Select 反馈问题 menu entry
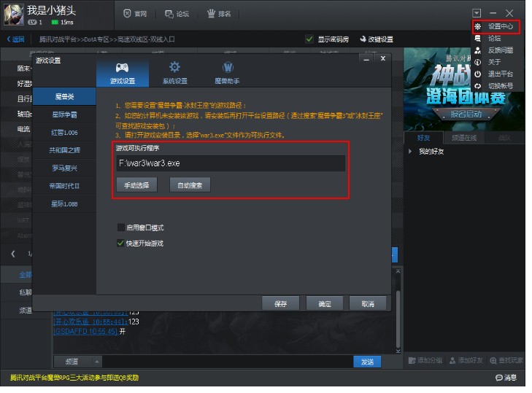This screenshot has height=393, width=532. tap(501, 50)
